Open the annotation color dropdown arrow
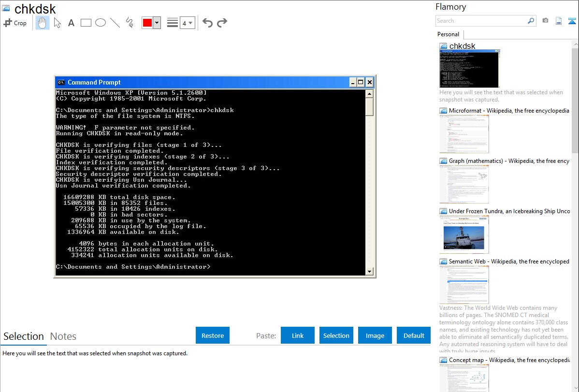Image resolution: width=579 pixels, height=392 pixels. [157, 23]
